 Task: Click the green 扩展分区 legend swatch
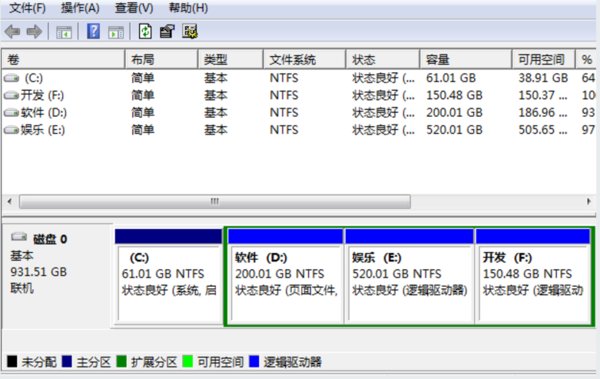pos(121,361)
